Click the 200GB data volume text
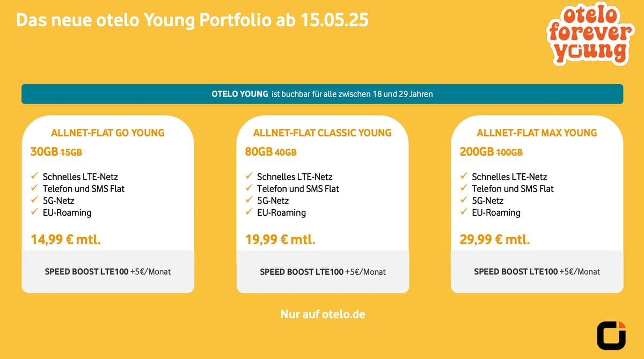Screen dimensions: 644x359 476,152
